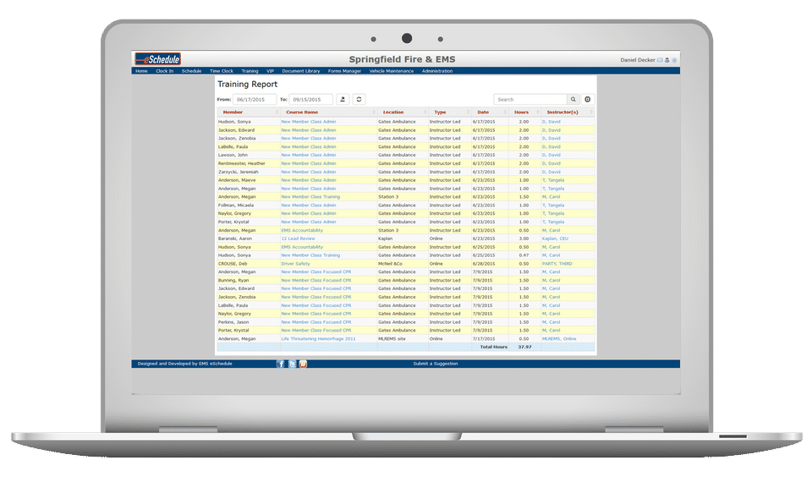This screenshot has height=504, width=812.
Task: Open the Administration menu
Action: point(437,71)
